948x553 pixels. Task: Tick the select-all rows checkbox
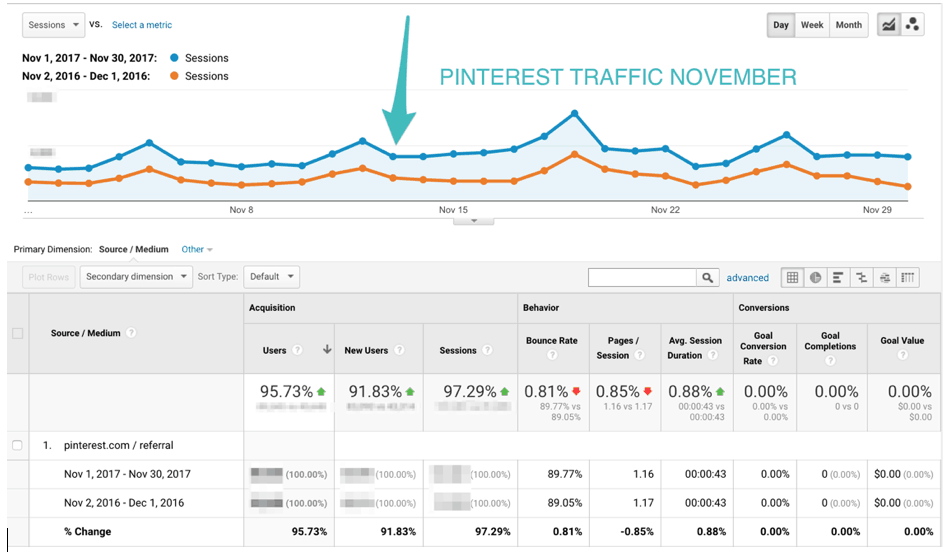coord(18,334)
